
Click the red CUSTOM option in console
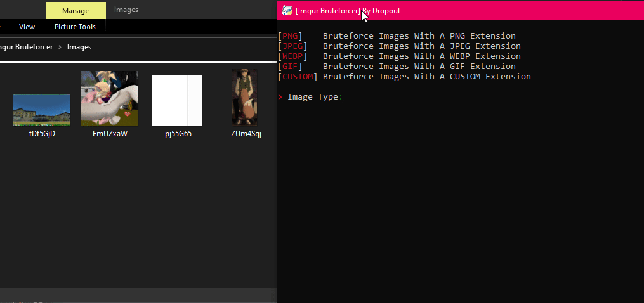298,76
